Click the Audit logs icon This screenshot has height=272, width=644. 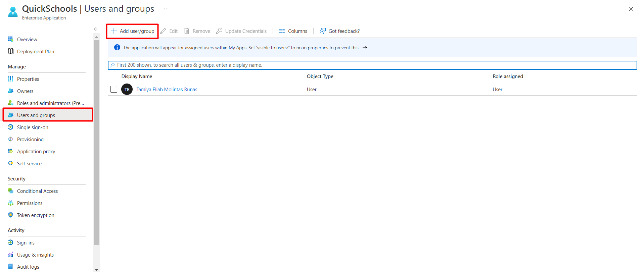(x=10, y=267)
